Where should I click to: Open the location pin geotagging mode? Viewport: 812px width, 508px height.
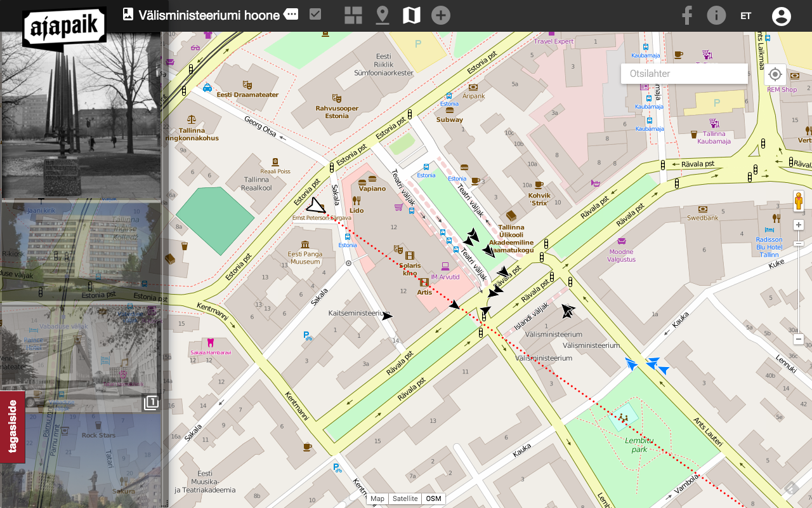click(x=383, y=15)
